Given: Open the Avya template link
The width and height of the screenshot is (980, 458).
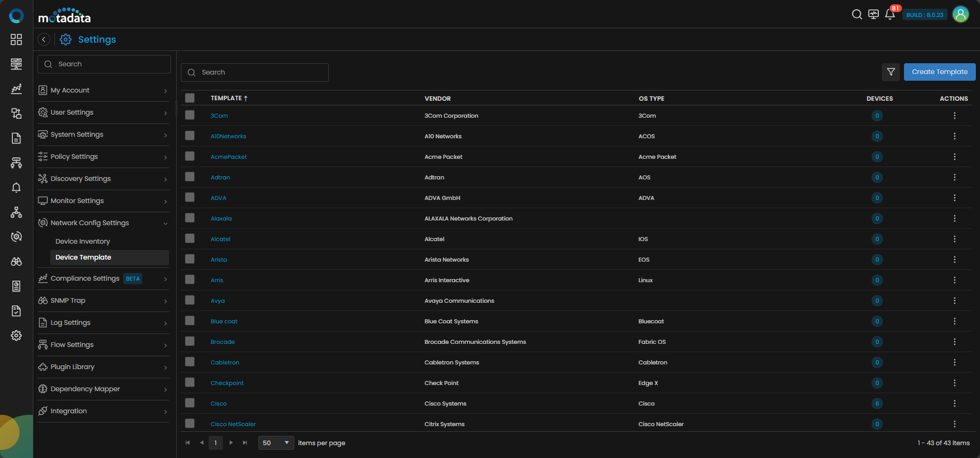Looking at the screenshot, I should click(218, 301).
